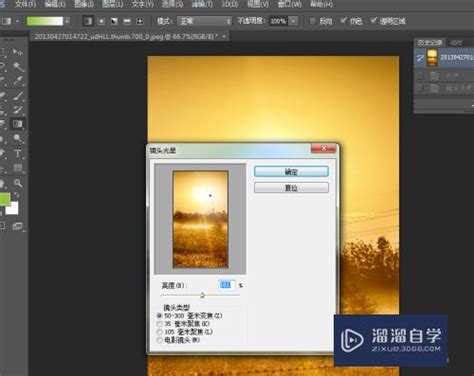Select 35 毫米聚焦 lens type
The image size is (474, 376).
point(159,324)
